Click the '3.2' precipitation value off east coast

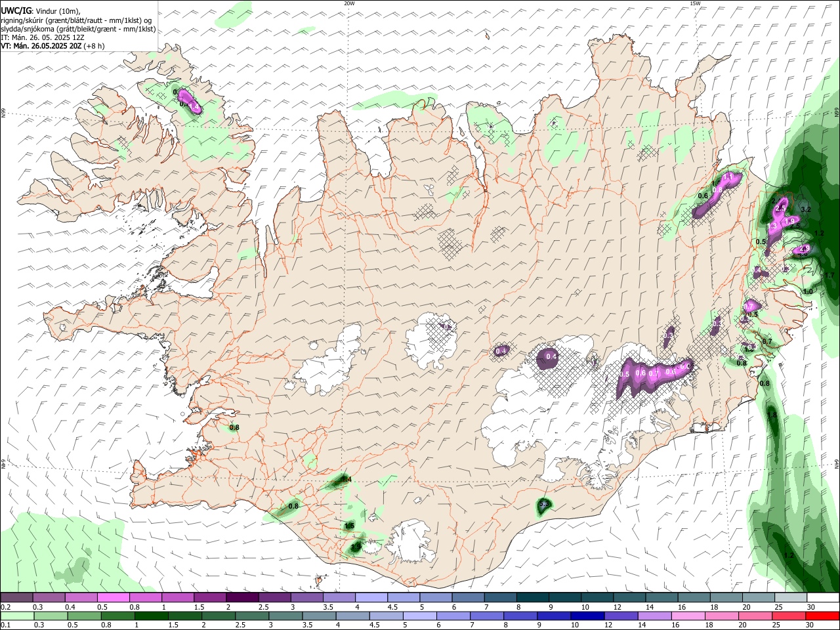(x=807, y=209)
